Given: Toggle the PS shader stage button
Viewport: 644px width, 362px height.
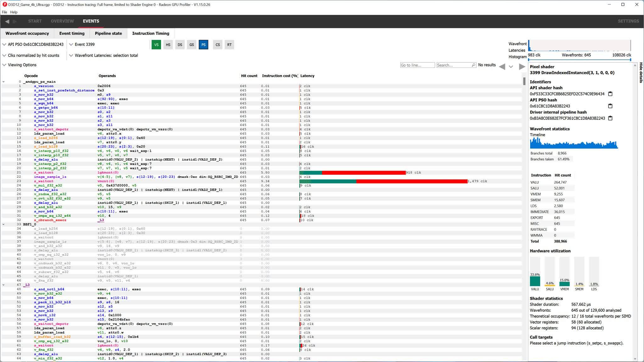Looking at the screenshot, I should coord(203,45).
